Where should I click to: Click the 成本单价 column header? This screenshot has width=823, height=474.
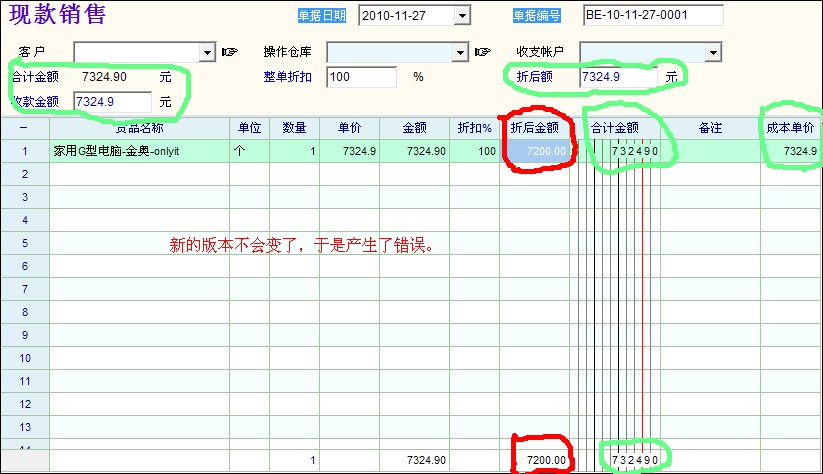pos(790,128)
